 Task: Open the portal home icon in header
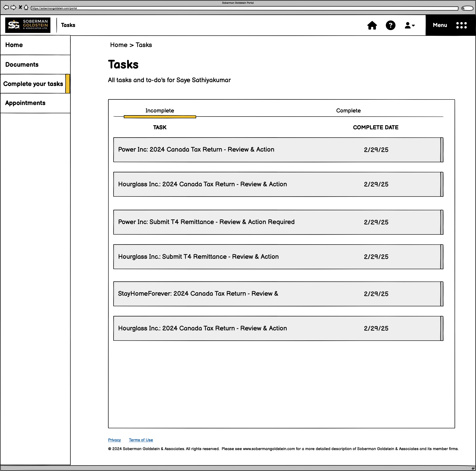tap(372, 25)
